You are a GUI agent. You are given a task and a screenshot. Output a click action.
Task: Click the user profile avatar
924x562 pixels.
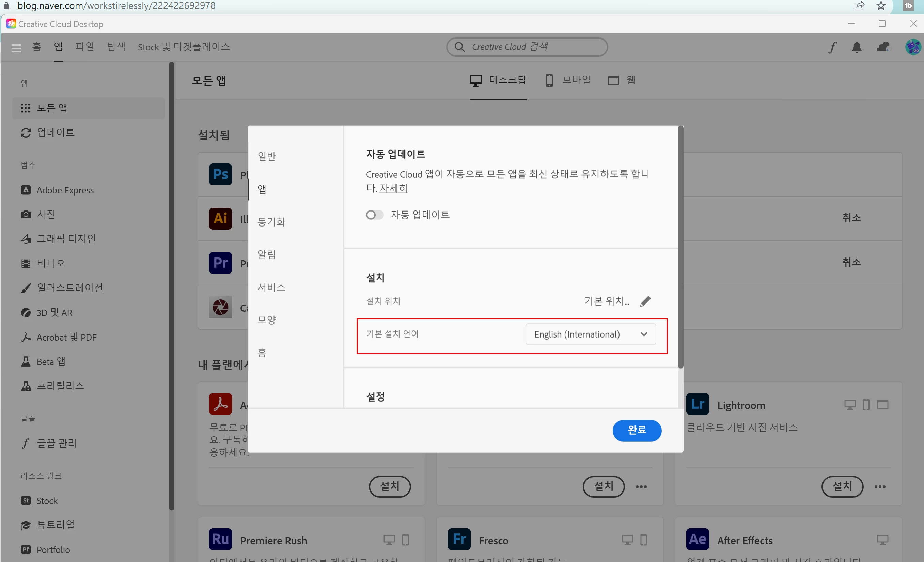coord(912,47)
